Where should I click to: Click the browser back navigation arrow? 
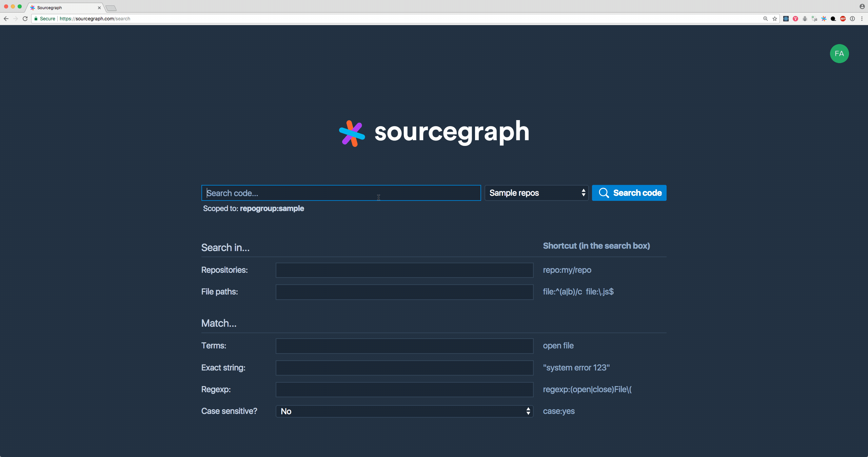point(6,19)
